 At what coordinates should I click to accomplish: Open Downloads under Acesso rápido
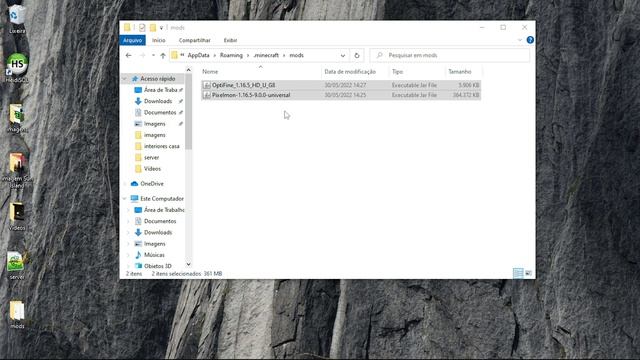pos(158,101)
